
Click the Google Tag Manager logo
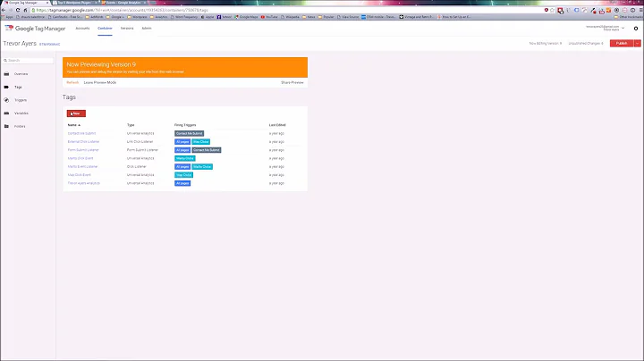[35, 29]
